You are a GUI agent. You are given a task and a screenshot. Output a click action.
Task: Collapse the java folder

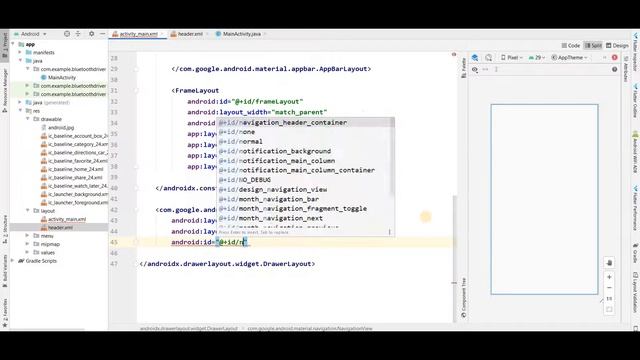(20, 61)
